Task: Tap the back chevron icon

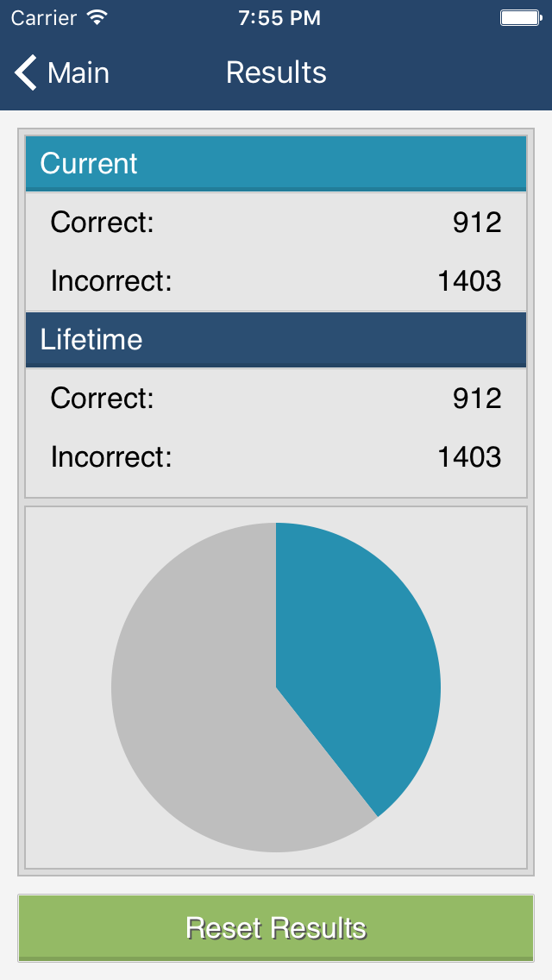Action: 26,72
